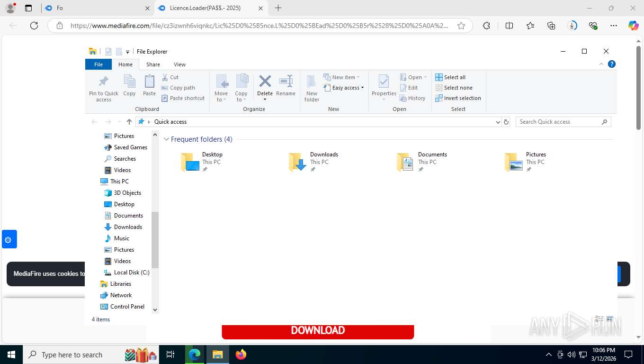Open the Copy to dropdown
The height and width of the screenshot is (364, 644).
pyautogui.click(x=241, y=88)
